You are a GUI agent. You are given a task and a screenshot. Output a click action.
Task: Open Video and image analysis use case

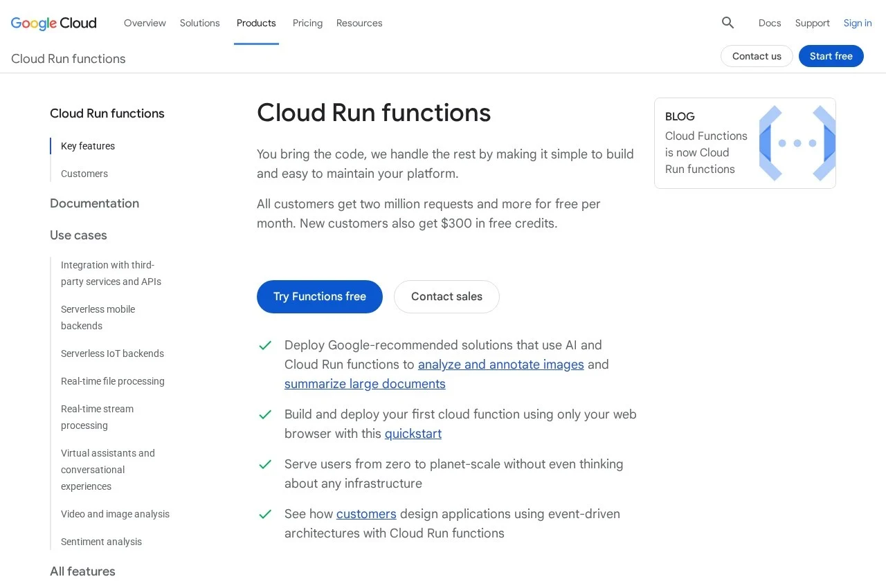(x=115, y=514)
